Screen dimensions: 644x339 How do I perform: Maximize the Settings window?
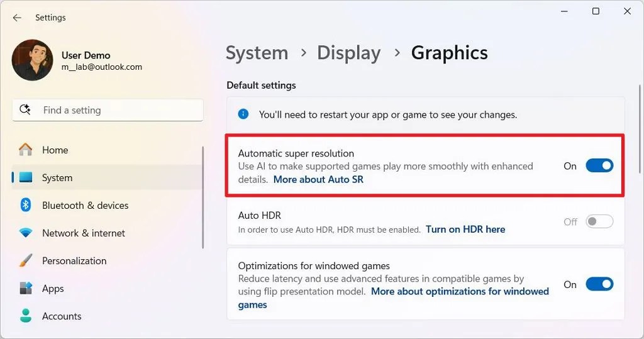(596, 11)
